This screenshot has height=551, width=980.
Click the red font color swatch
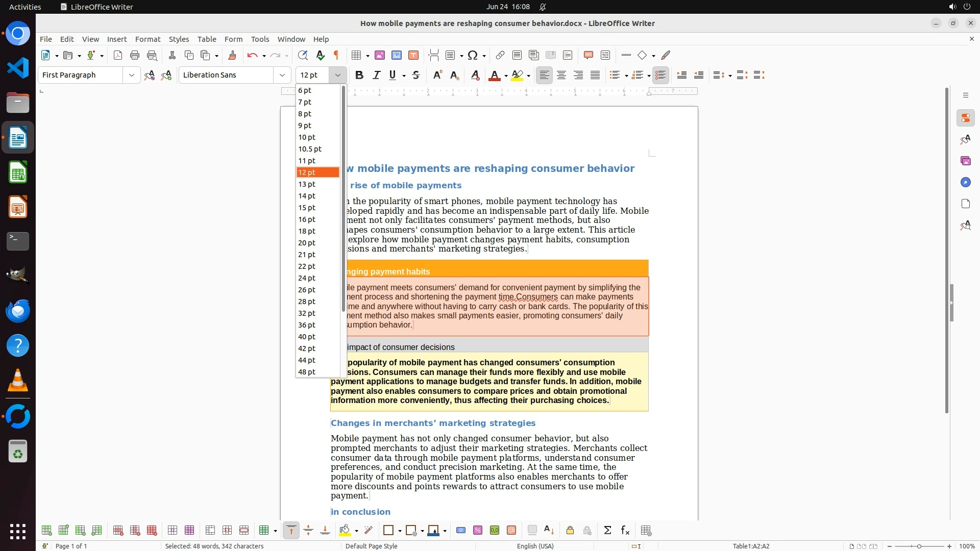[x=494, y=76]
